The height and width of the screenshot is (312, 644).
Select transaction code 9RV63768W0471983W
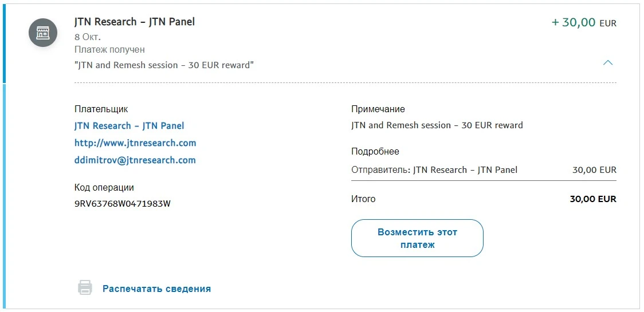pyautogui.click(x=123, y=204)
